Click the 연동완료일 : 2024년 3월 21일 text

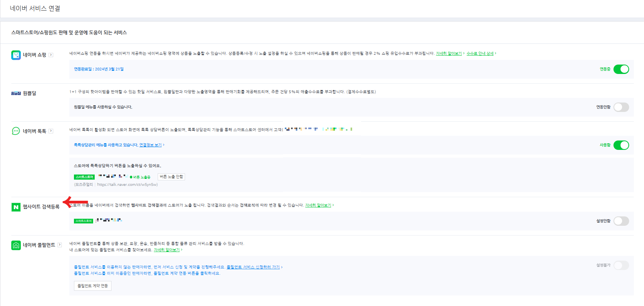tap(99, 69)
